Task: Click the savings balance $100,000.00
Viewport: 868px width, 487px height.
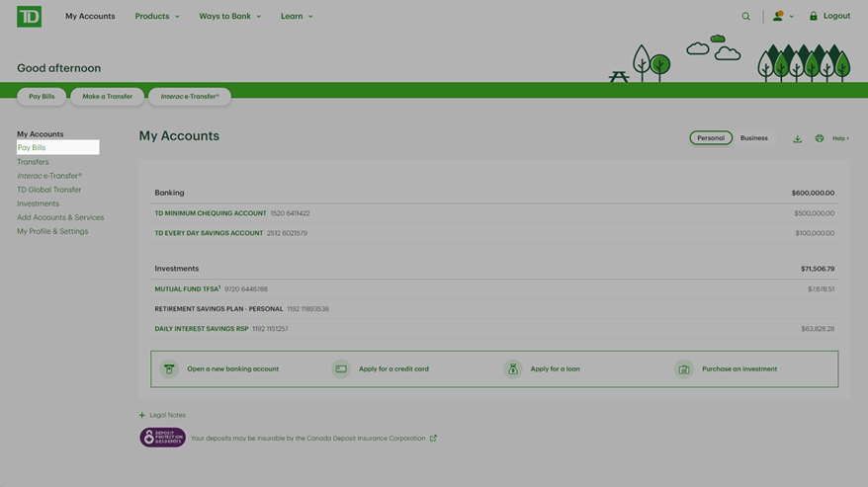Action: coord(815,233)
